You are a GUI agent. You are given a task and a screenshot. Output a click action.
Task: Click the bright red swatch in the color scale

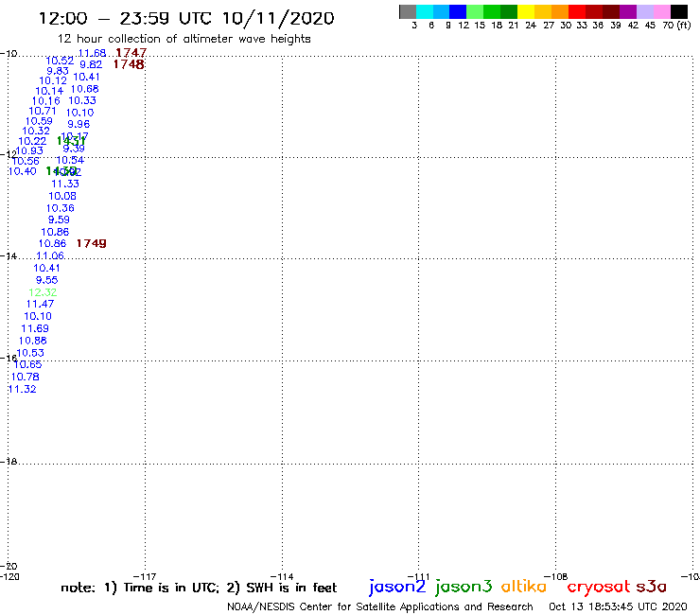tap(577, 12)
